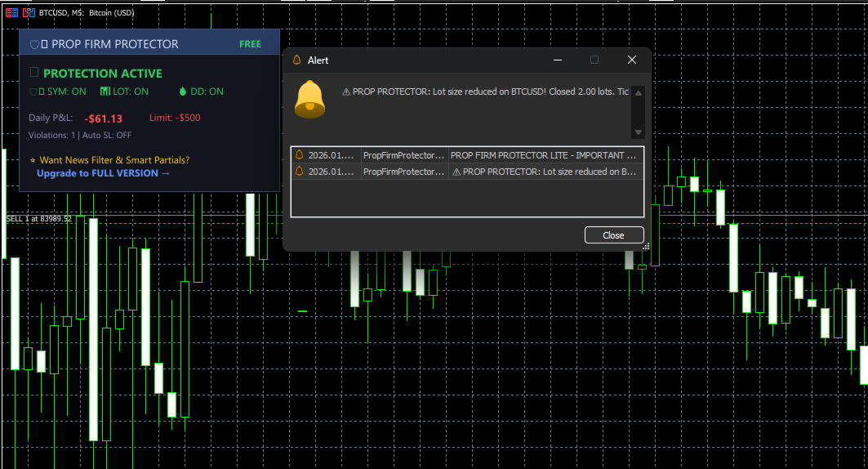Click the star icon before Want News Filter
This screenshot has width=868, height=469.
(33, 160)
